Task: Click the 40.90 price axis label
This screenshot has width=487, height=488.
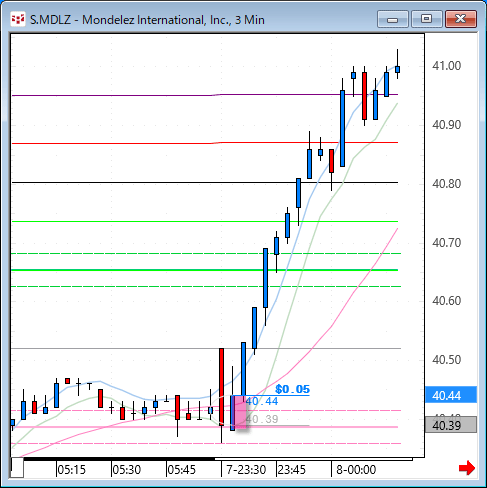Action: coord(446,125)
